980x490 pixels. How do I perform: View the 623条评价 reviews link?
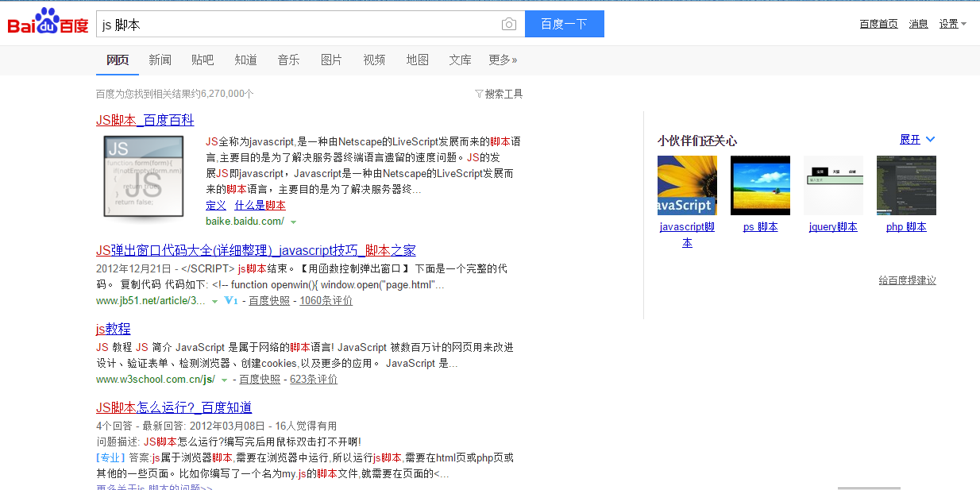[314, 380]
